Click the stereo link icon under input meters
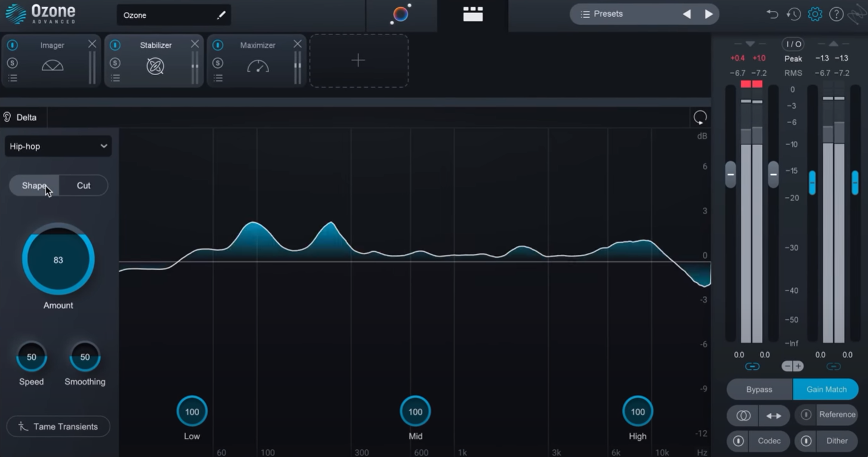This screenshot has width=868, height=457. (x=752, y=366)
